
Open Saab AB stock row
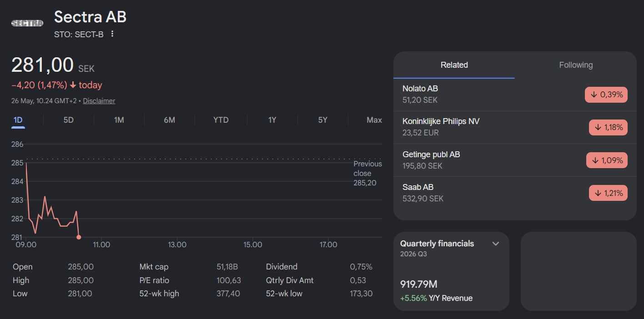pyautogui.click(x=515, y=193)
